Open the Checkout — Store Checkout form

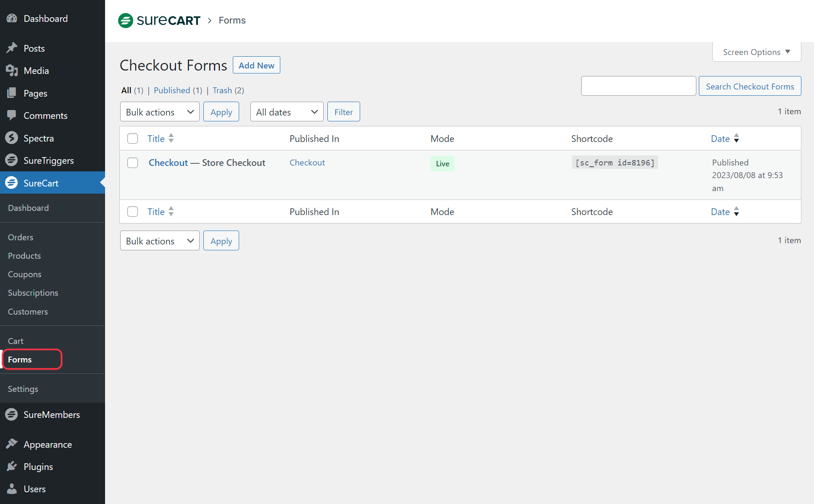pos(169,163)
